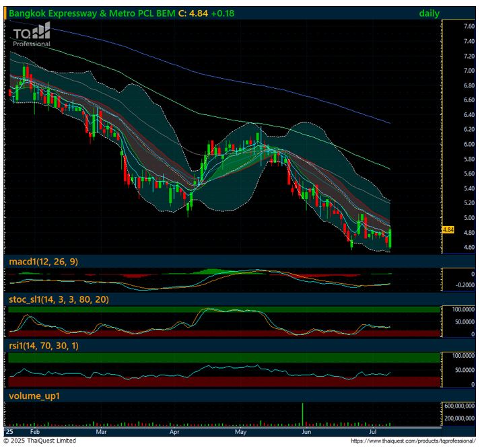This screenshot has height=448, width=480.
Task: Click the May label on the time axis
Action: click(x=240, y=432)
